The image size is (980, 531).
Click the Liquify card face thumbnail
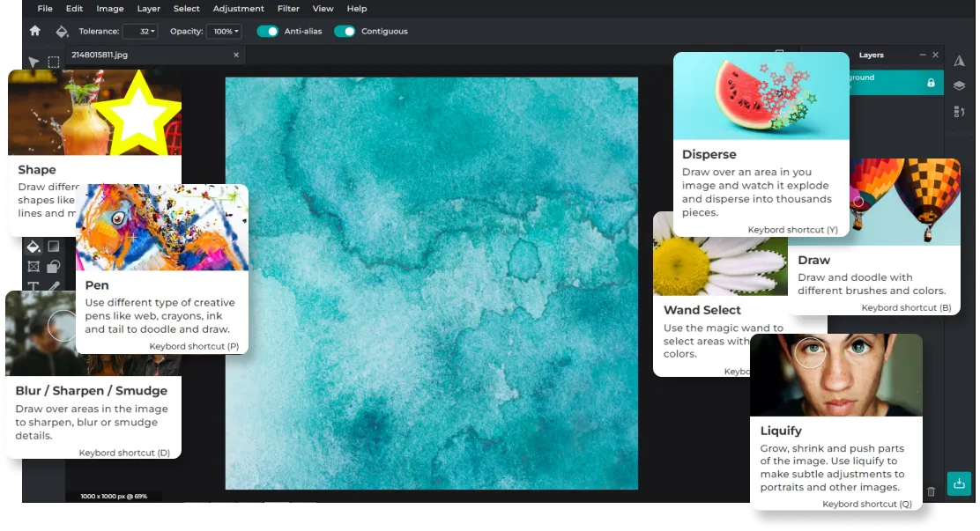pos(836,375)
